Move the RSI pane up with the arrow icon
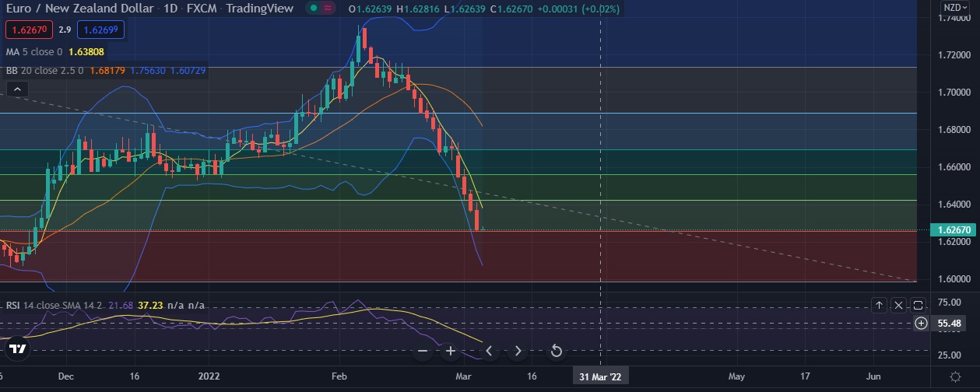 [879, 305]
